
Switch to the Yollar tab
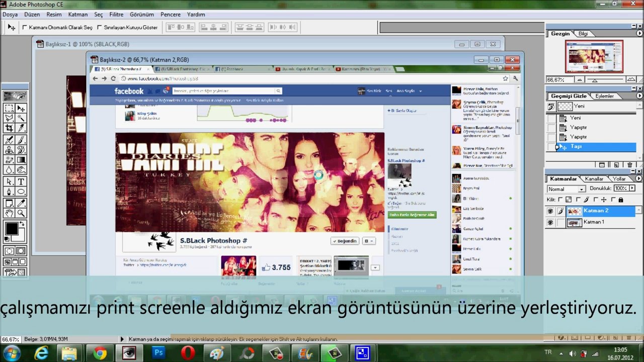tap(619, 179)
